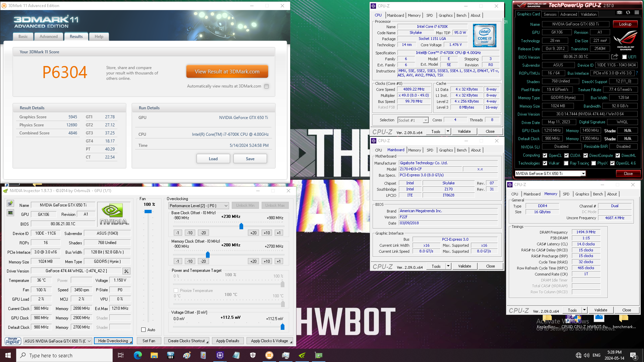Image resolution: width=644 pixels, height=362 pixels.
Task: Expand Tools dropdown arrow in Mainboard CPU-Z window
Action: coord(448,266)
